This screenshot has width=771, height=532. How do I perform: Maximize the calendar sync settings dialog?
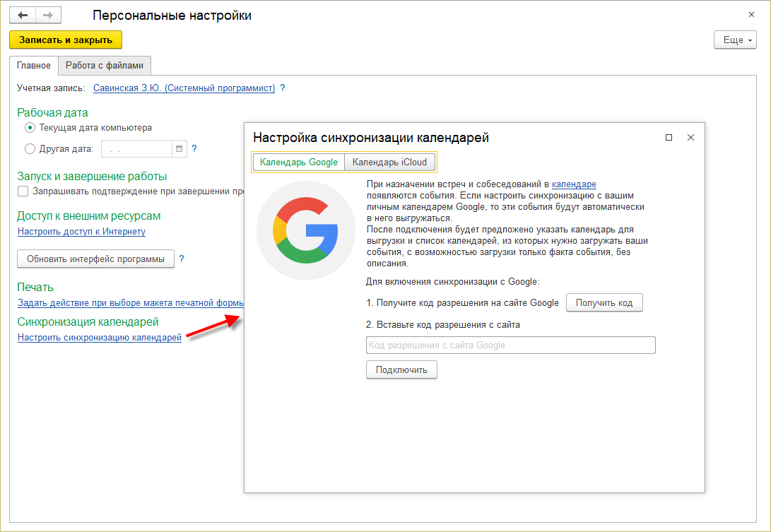pyautogui.click(x=669, y=138)
